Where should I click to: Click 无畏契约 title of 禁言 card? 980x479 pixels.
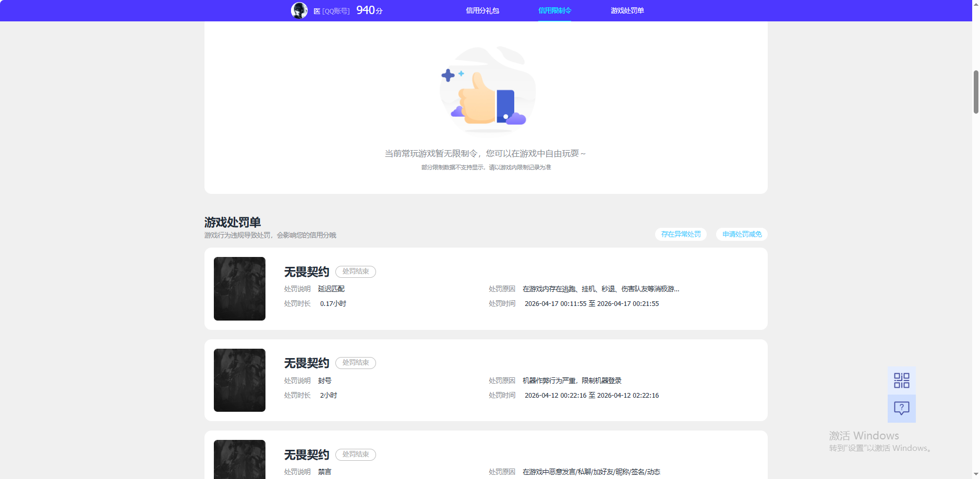point(307,455)
